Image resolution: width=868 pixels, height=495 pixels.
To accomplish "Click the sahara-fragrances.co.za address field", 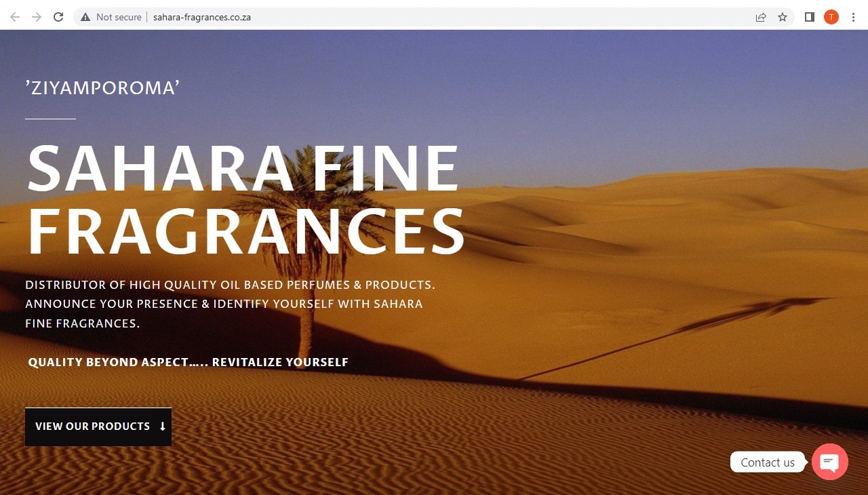I will coord(202,17).
